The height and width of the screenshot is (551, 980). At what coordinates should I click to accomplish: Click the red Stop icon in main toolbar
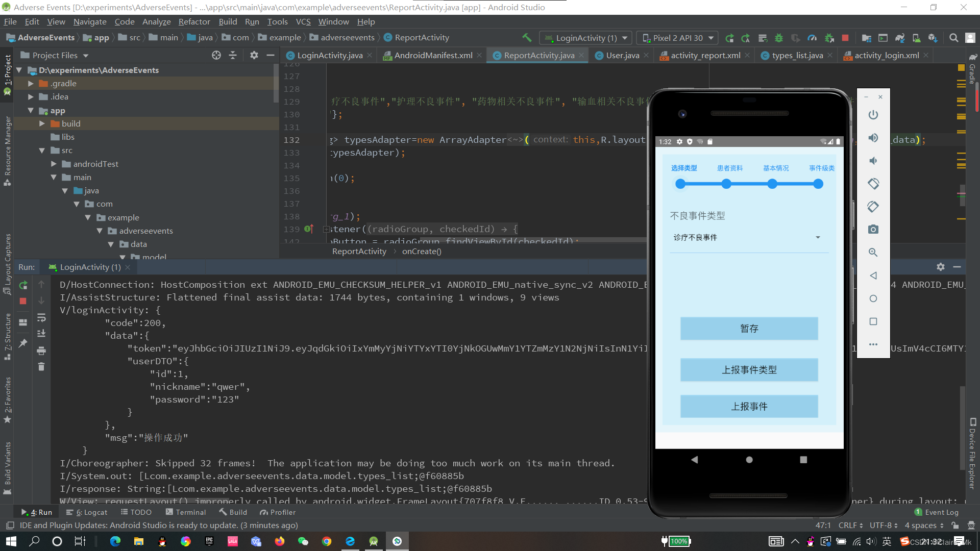pos(845,38)
